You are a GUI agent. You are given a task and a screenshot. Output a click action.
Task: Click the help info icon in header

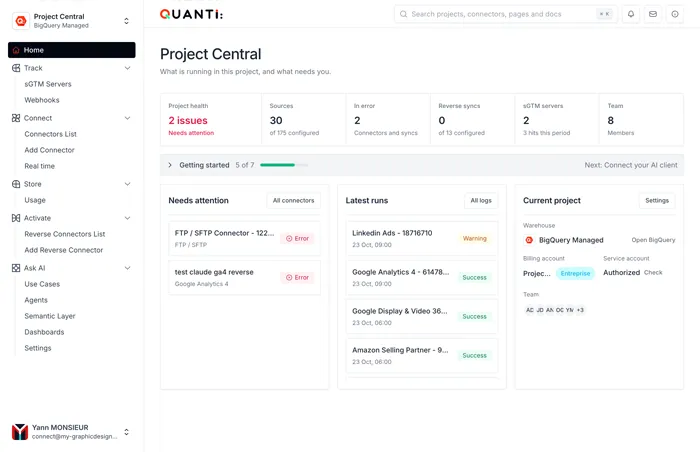point(675,14)
